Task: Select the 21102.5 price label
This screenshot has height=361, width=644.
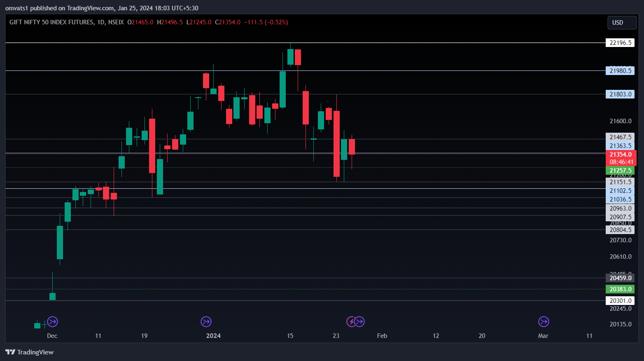Action: (620, 191)
